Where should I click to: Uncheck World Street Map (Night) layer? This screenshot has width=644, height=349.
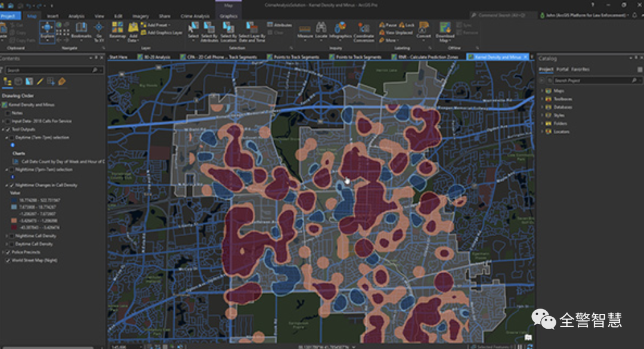click(7, 261)
